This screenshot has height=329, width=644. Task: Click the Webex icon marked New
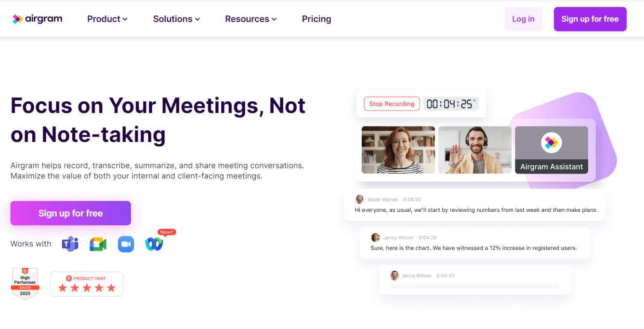click(154, 244)
